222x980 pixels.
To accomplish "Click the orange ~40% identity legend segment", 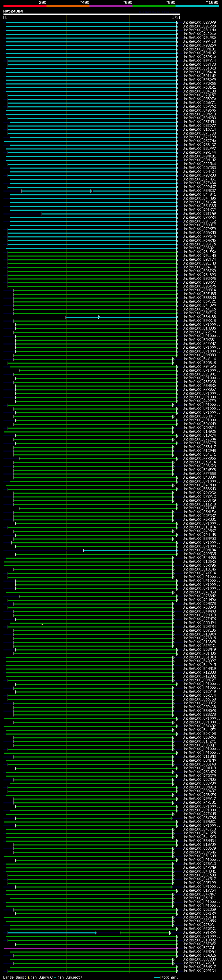I will 68,6.
